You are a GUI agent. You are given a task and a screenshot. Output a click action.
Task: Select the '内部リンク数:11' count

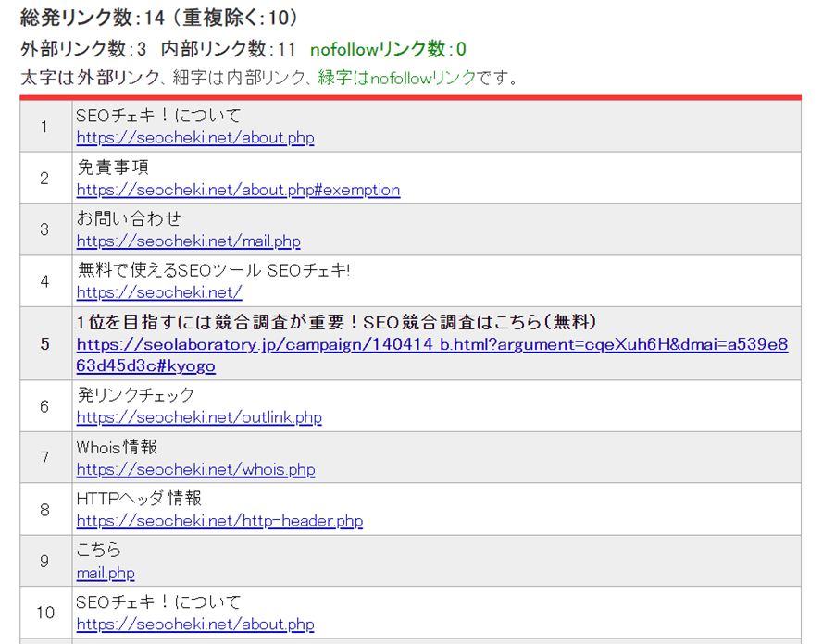pos(228,49)
